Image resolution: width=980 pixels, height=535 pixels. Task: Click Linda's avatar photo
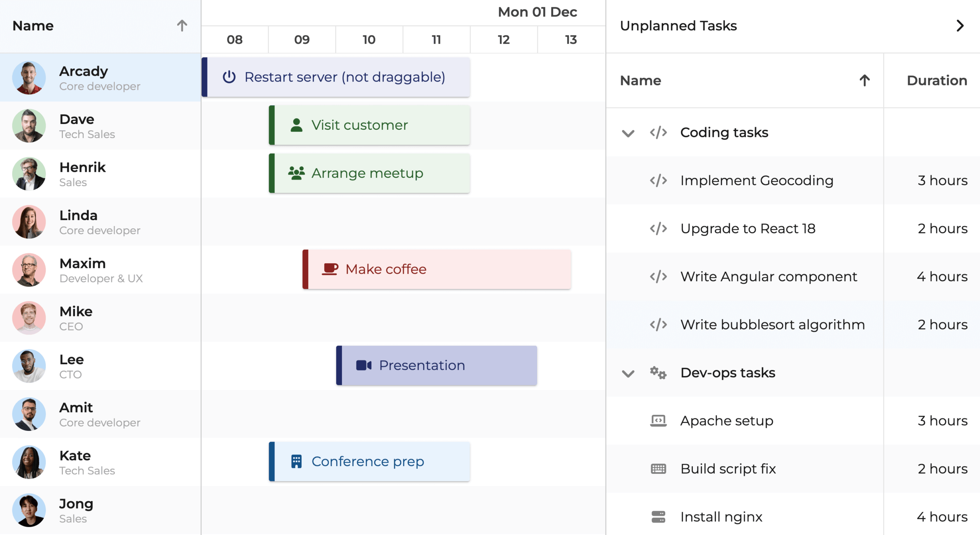pos(29,222)
